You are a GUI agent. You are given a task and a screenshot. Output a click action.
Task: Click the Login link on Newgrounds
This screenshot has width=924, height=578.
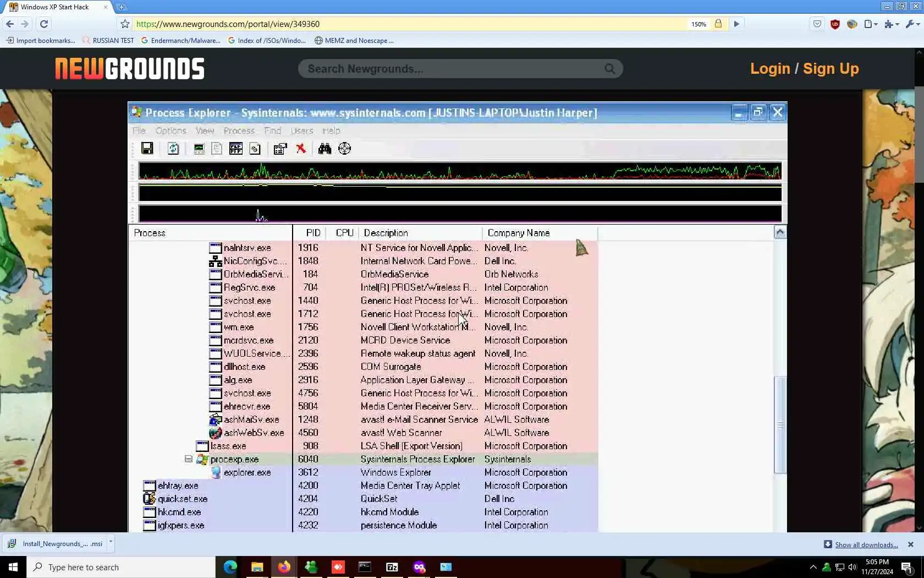[x=770, y=69]
